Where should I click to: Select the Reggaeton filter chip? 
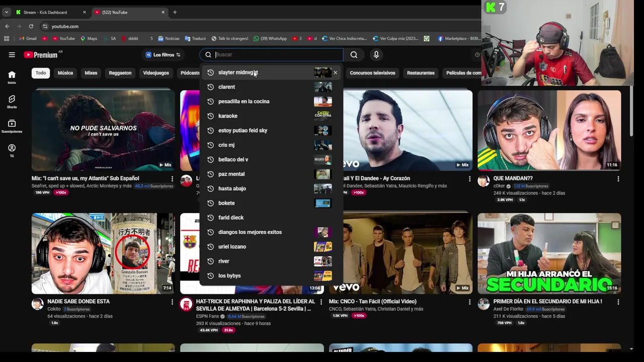[x=120, y=73]
